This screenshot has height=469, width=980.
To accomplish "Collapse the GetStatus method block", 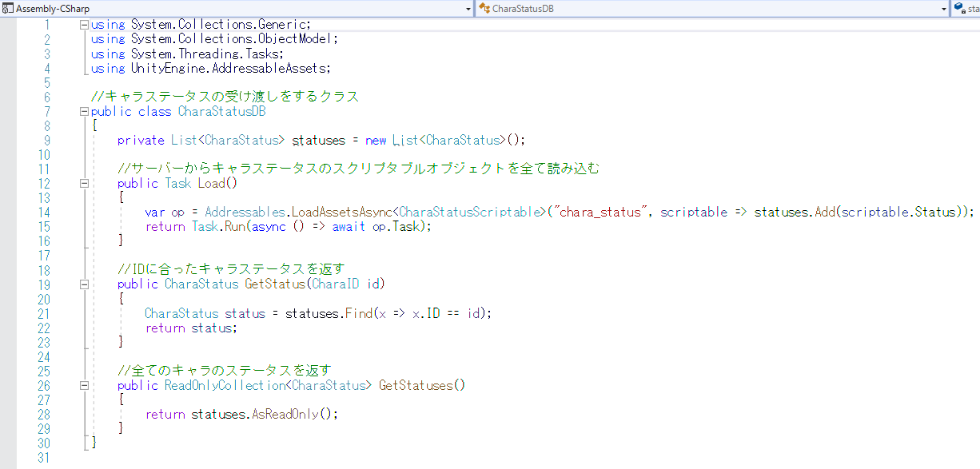I will pos(84,284).
